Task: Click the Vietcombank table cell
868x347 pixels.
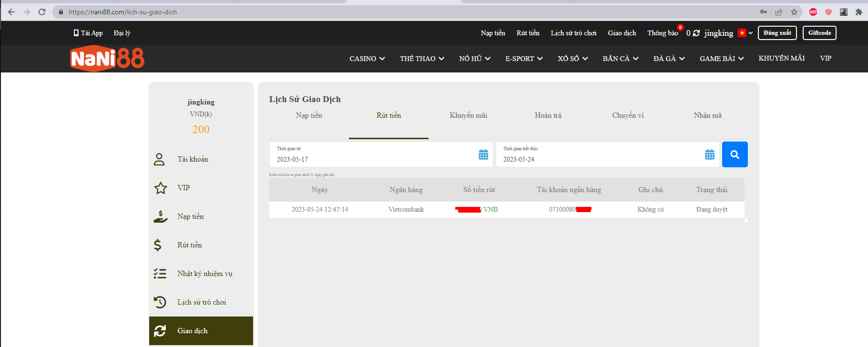Action: click(406, 210)
